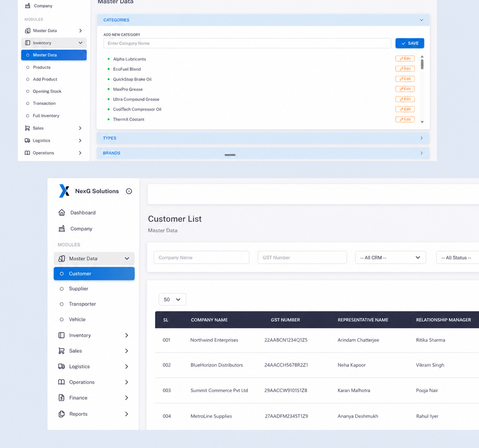Sort by COMPANY NAME column header
Viewport: 479px width, 448px height.
pyautogui.click(x=209, y=320)
